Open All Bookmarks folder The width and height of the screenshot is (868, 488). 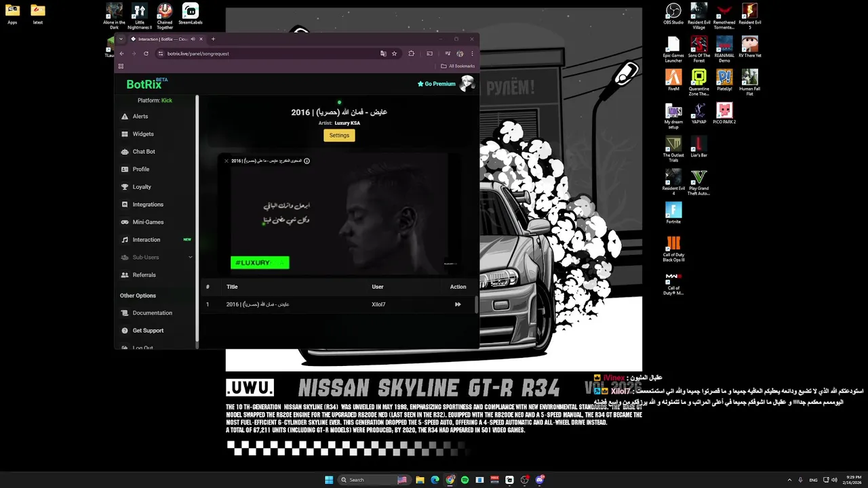[458, 66]
